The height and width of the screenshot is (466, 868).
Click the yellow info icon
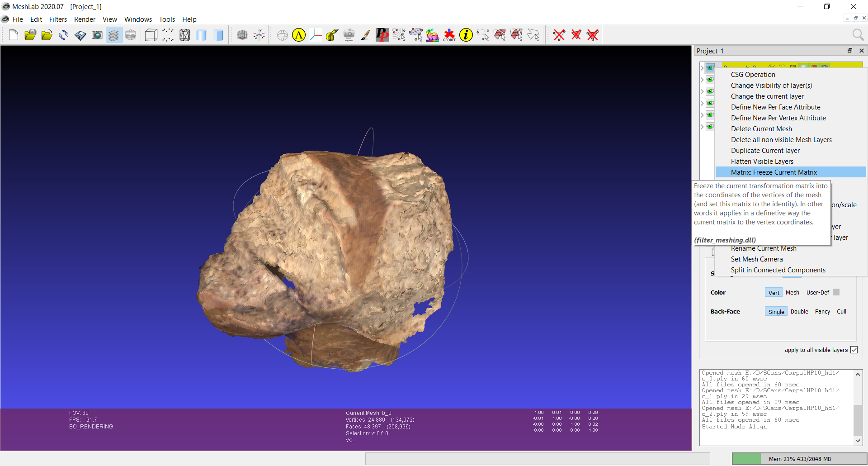466,35
